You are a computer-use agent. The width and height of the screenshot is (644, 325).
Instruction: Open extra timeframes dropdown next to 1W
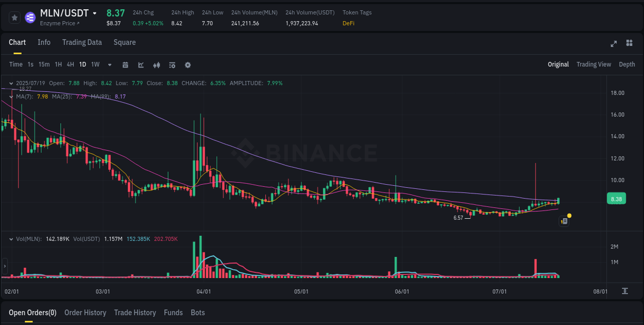(x=109, y=64)
